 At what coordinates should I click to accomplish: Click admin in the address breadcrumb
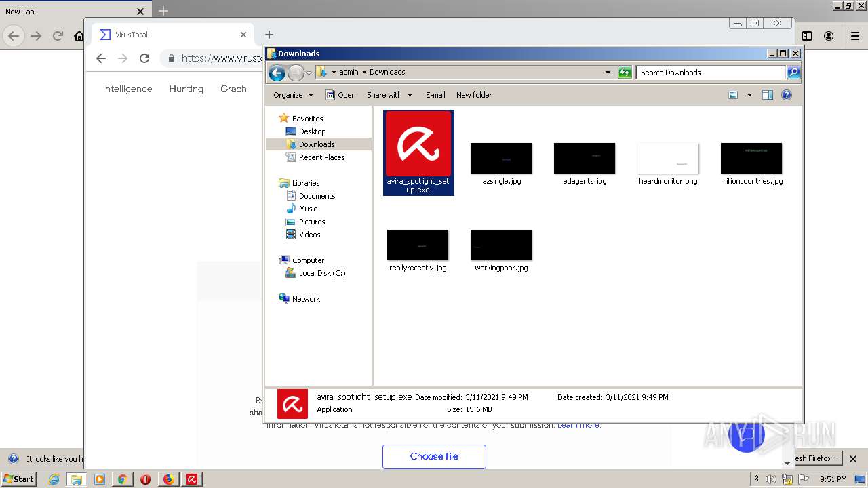click(349, 72)
